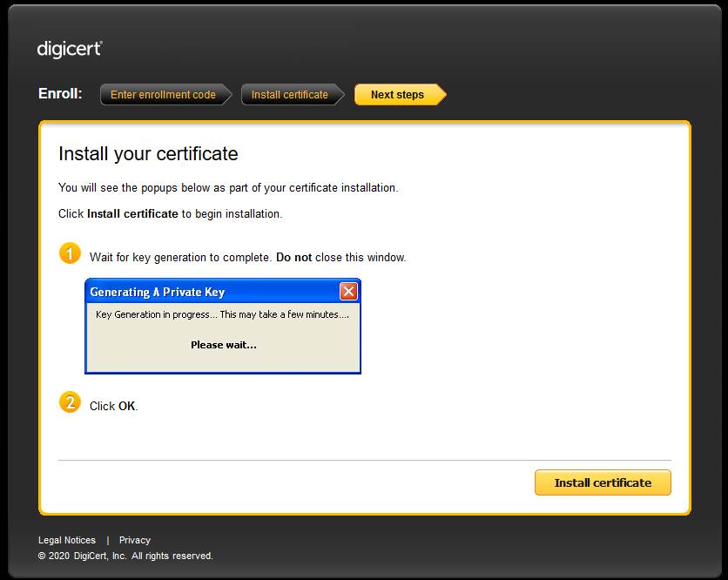This screenshot has width=728, height=580.
Task: Click the 'Key Generation in progress' message
Action: (x=222, y=314)
